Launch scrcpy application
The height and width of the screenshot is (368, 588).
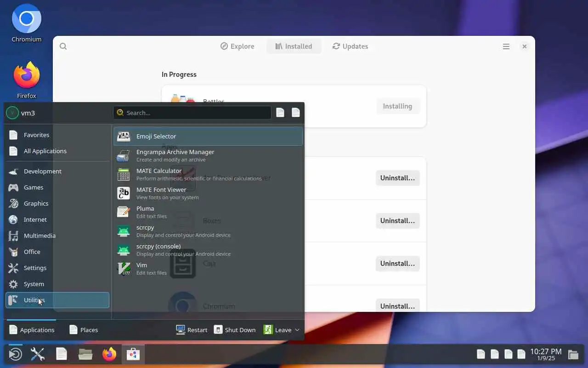(x=208, y=231)
